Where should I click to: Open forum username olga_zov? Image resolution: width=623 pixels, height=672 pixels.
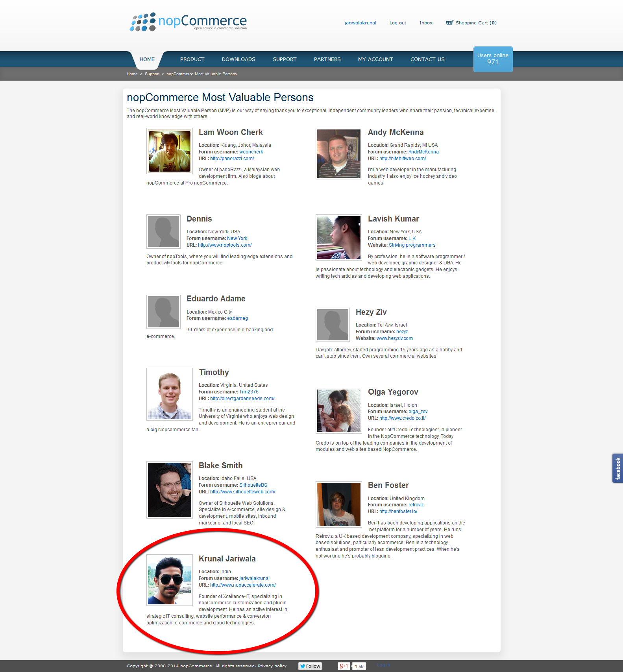coord(418,412)
